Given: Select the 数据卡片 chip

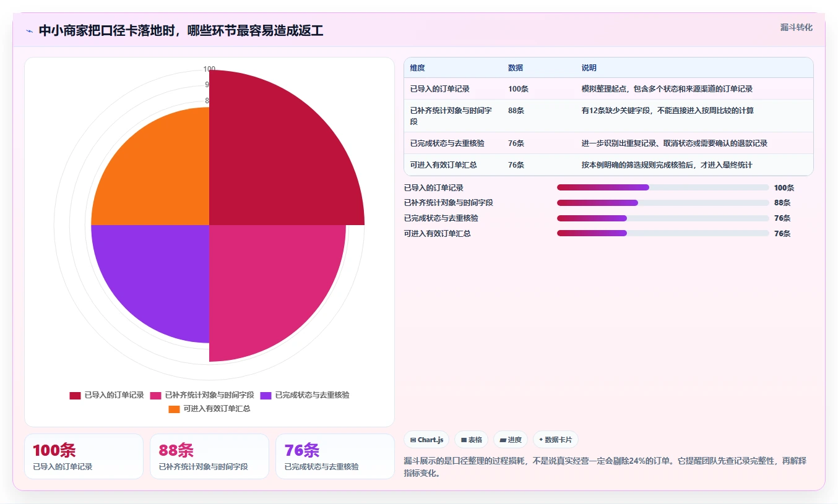Looking at the screenshot, I should pos(556,440).
